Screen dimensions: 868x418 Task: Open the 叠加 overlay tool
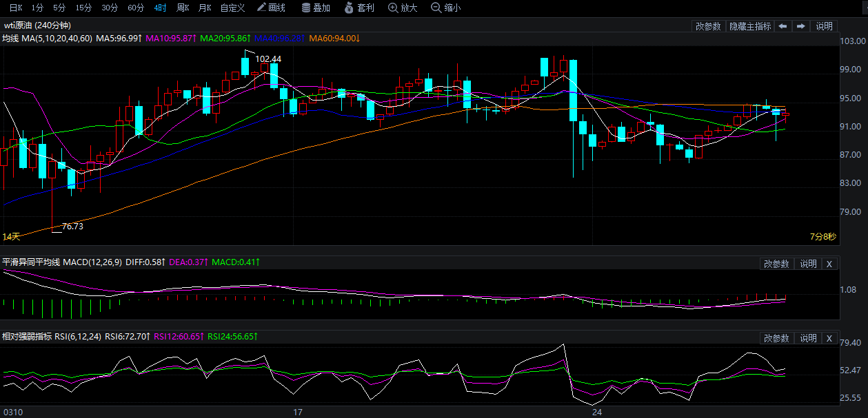pos(316,8)
